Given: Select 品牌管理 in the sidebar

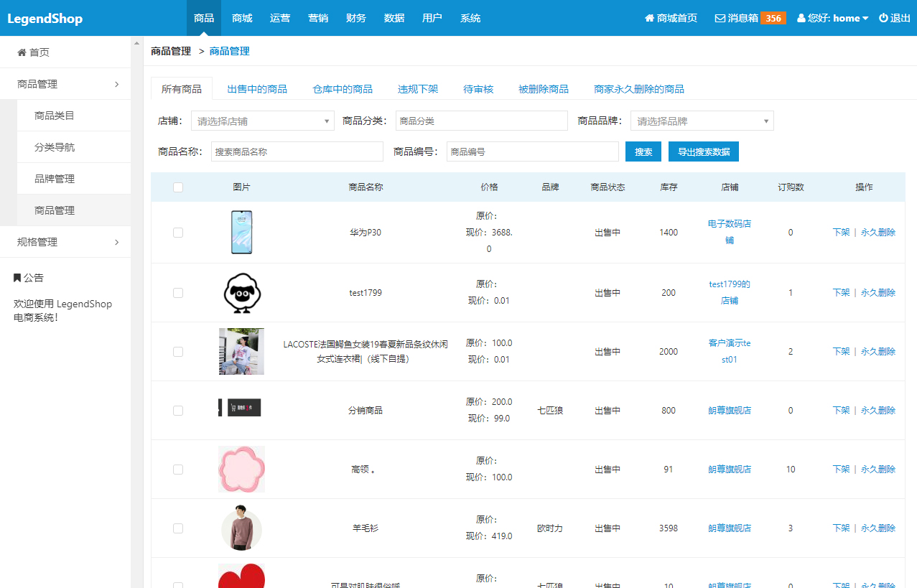Looking at the screenshot, I should click(74, 179).
